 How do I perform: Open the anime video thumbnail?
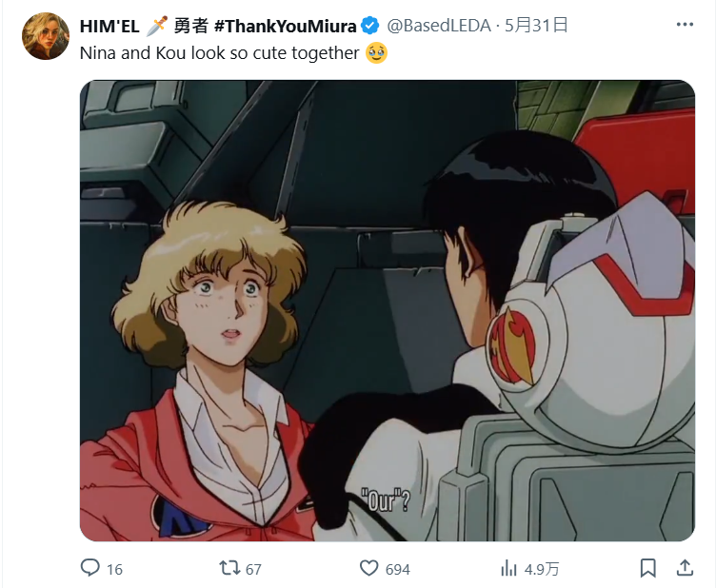click(388, 310)
